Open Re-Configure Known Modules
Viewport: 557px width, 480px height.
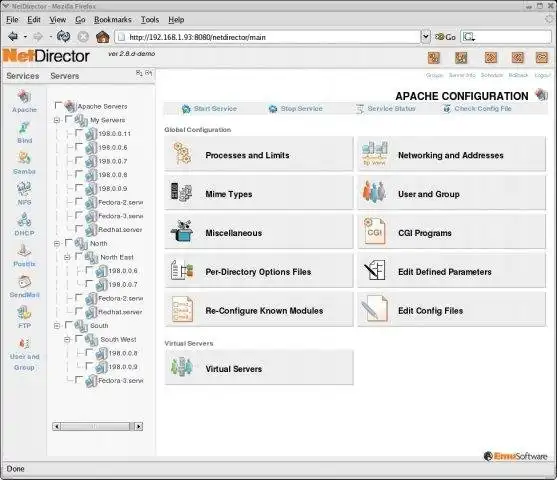(259, 310)
